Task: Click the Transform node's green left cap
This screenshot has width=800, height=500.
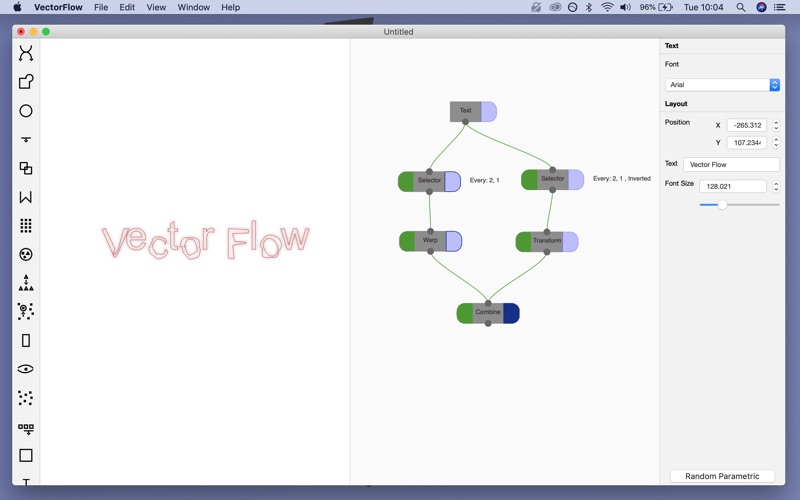Action: 524,241
